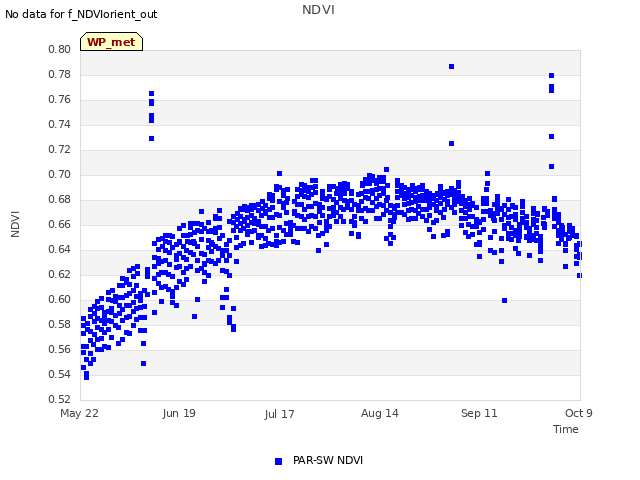Click the 0.58 y-axis tick label
Screen dimensions: 640x480
coord(60,324)
